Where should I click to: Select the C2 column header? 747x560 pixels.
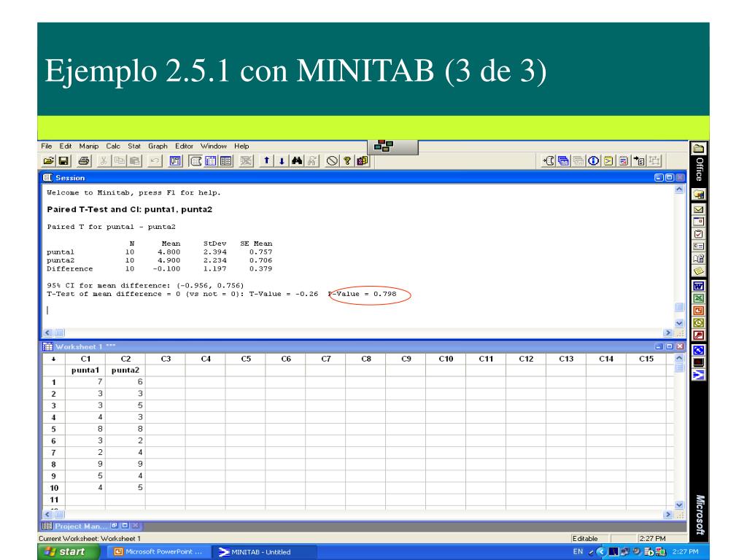pyautogui.click(x=125, y=359)
